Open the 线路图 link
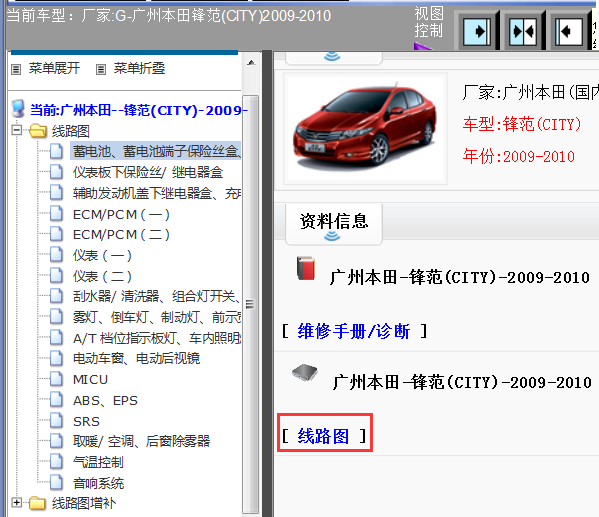 [x=323, y=436]
